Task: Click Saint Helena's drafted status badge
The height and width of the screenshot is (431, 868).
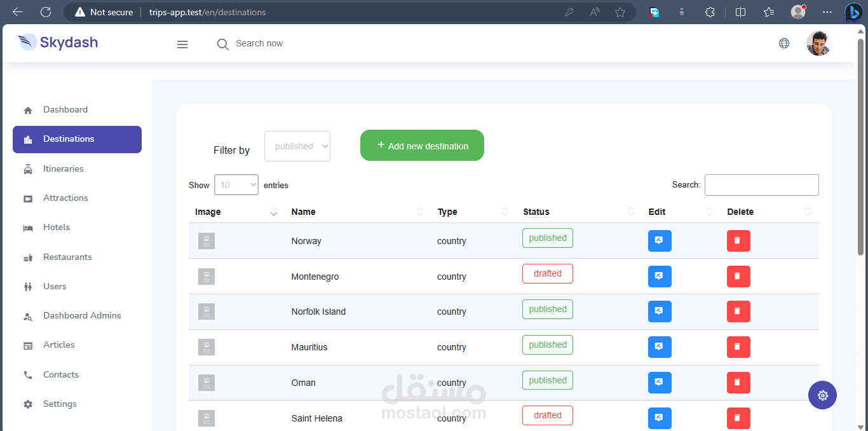Action: [x=548, y=415]
